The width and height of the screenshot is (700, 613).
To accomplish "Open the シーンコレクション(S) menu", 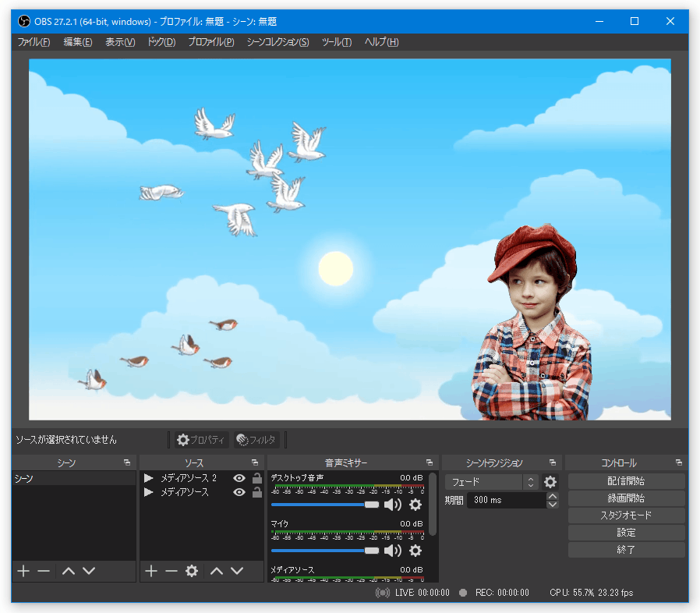I will tap(278, 42).
